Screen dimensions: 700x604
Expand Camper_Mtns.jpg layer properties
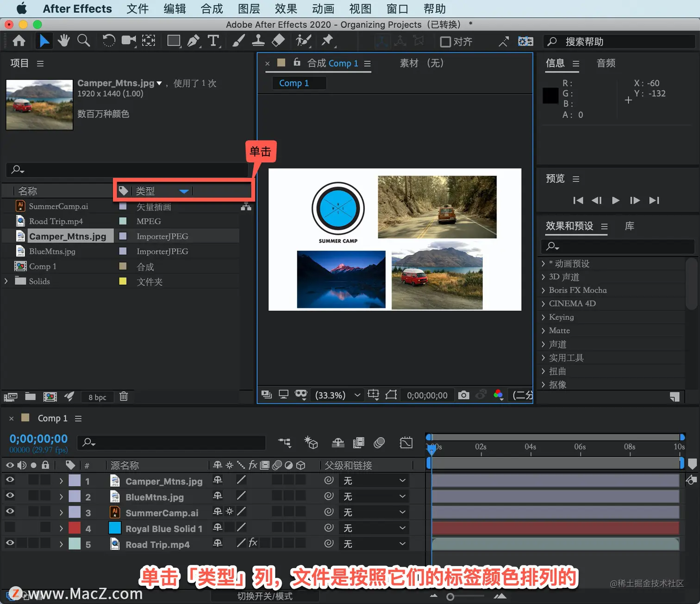click(61, 481)
